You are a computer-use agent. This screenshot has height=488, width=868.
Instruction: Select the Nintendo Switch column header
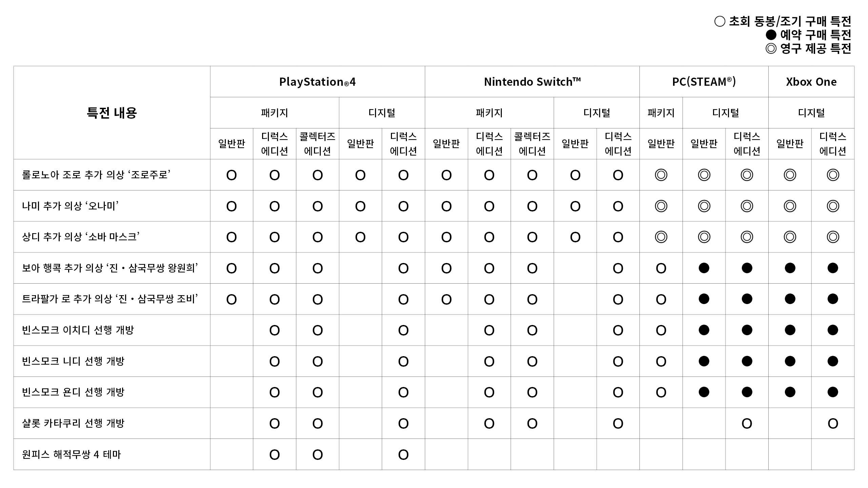tap(532, 82)
